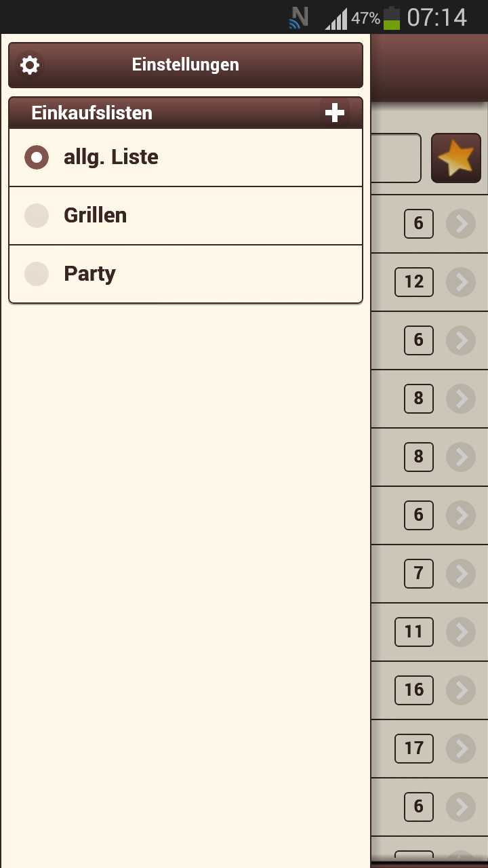Focus the search field beside star
The height and width of the screenshot is (868, 488).
coord(396,158)
